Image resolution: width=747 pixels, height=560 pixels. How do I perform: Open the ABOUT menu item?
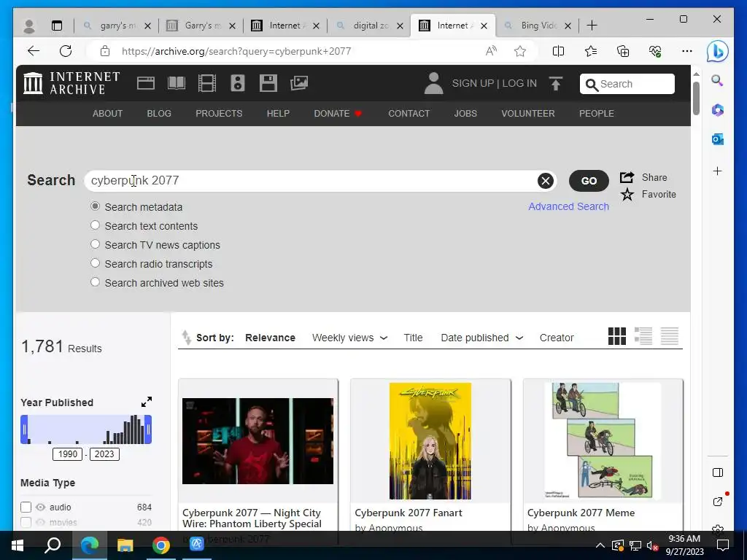coord(108,113)
